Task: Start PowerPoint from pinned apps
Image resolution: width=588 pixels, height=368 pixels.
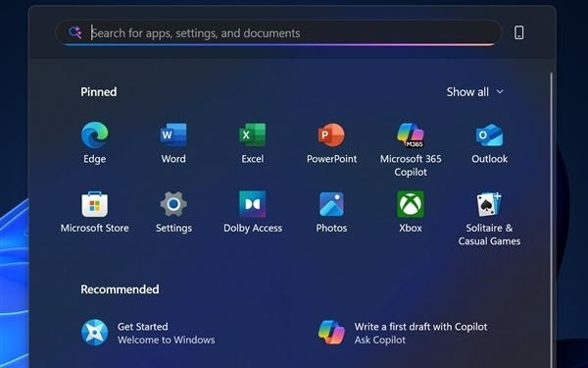Action: point(331,134)
